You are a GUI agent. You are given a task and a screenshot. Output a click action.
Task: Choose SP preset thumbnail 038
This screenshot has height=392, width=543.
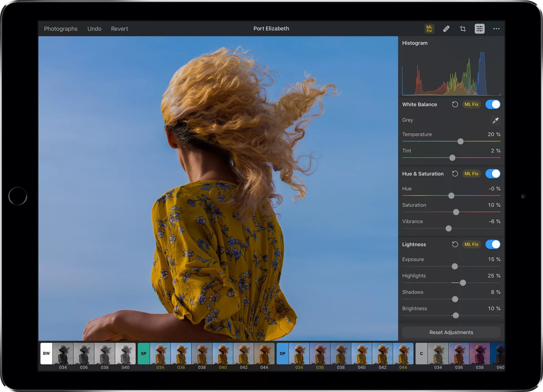click(202, 354)
